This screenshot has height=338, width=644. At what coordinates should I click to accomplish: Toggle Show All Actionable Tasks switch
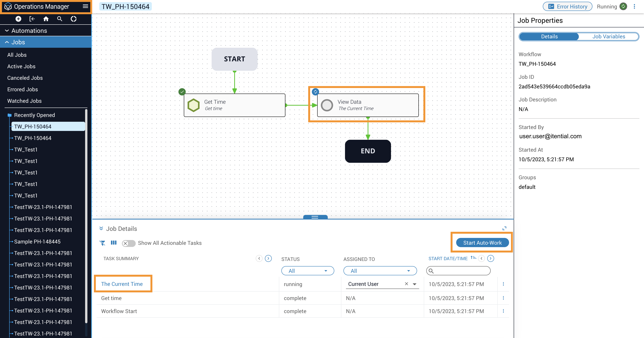pyautogui.click(x=128, y=243)
